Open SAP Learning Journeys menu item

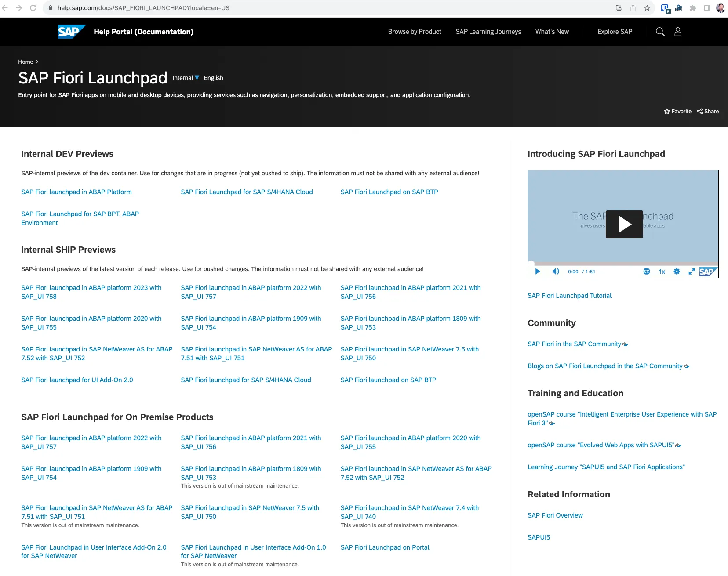488,32
